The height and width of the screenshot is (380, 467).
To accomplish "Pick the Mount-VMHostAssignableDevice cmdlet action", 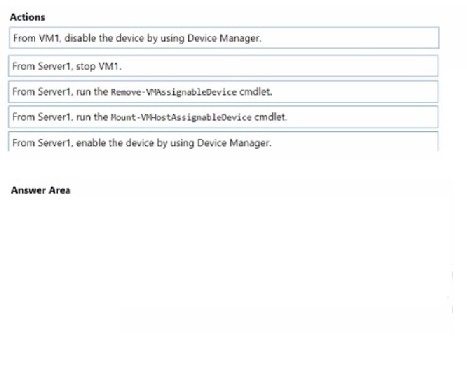I will click(x=223, y=117).
